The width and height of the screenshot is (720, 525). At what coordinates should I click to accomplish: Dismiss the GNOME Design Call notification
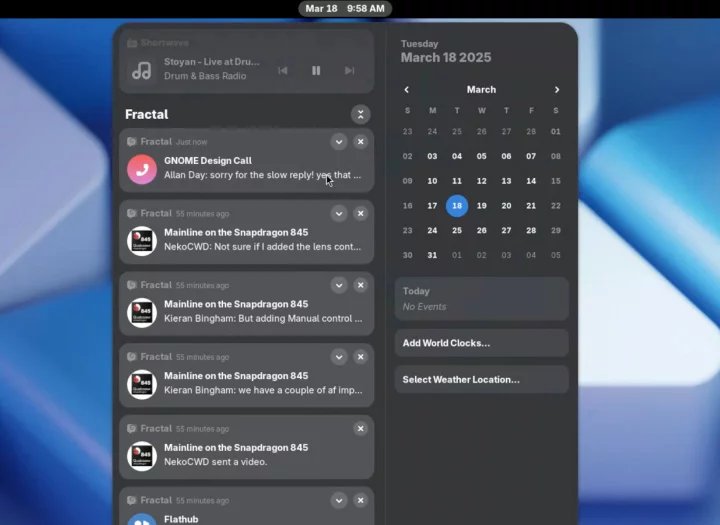click(360, 141)
